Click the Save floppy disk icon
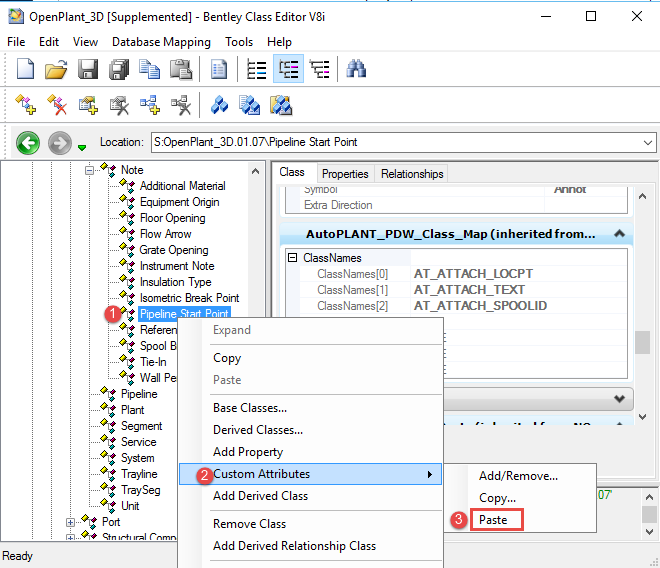Screen dimensions: 660x568 (88, 69)
